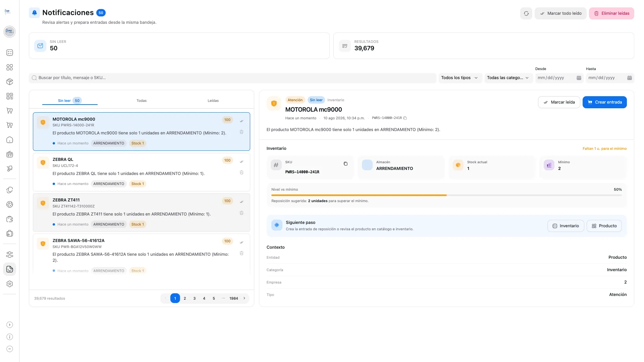Open Inventario from the Siguiente paso card
This screenshot has height=362, width=644.
[x=566, y=226]
